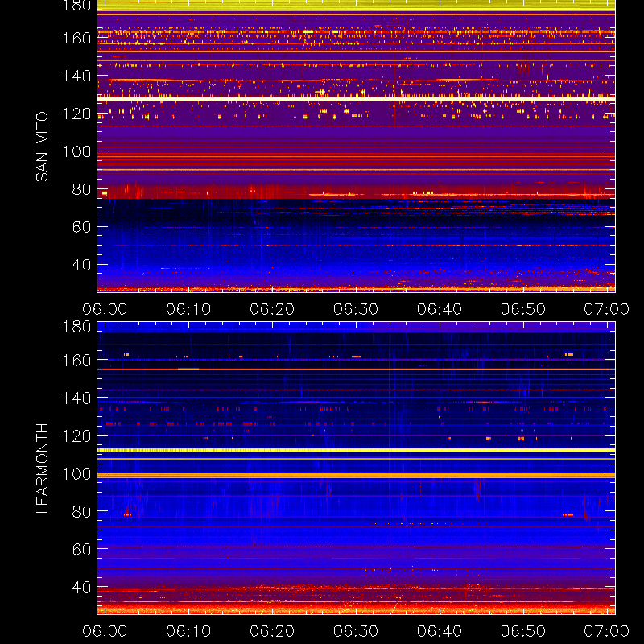Click the 06:50 time label under San Vito plot

tap(522, 309)
